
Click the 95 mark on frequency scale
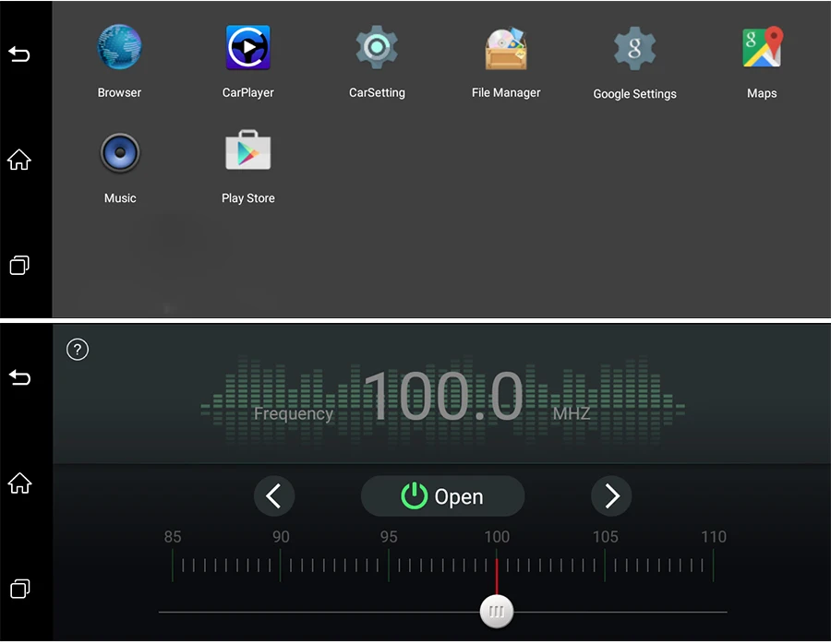pos(389,537)
